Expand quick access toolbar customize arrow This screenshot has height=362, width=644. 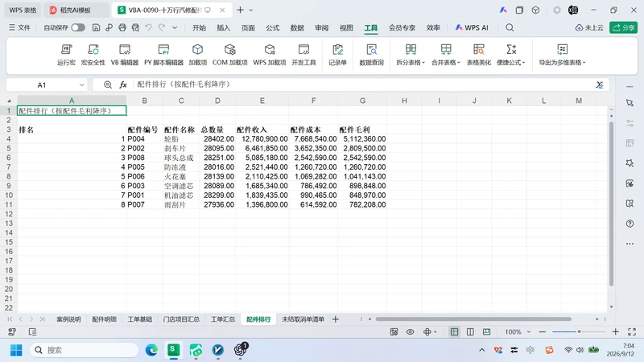175,27
